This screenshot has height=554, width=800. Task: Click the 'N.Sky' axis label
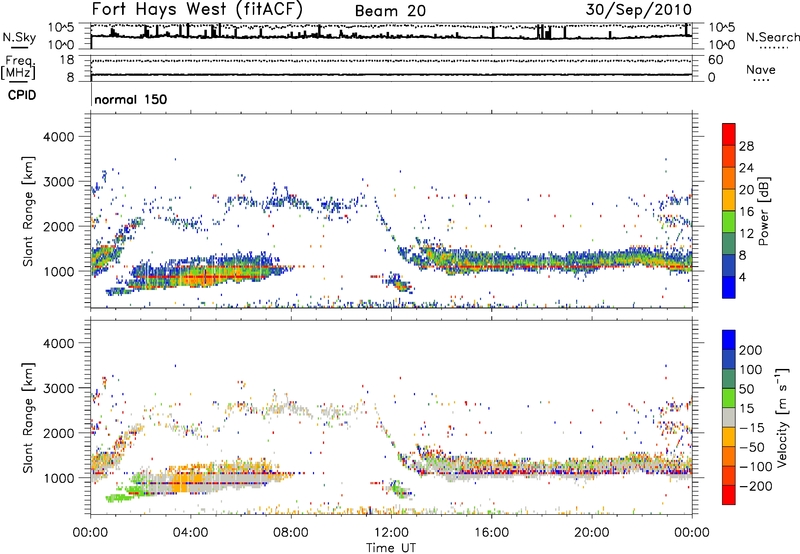point(19,37)
